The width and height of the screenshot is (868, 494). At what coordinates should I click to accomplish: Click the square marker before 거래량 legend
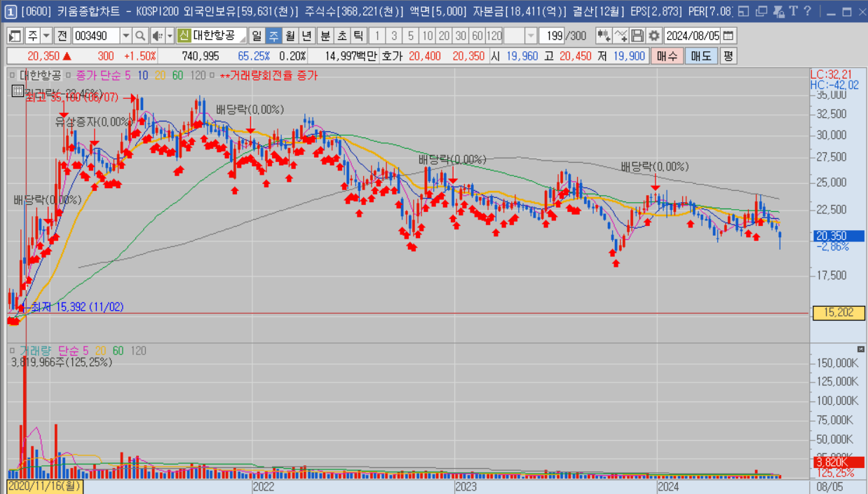coord(11,350)
